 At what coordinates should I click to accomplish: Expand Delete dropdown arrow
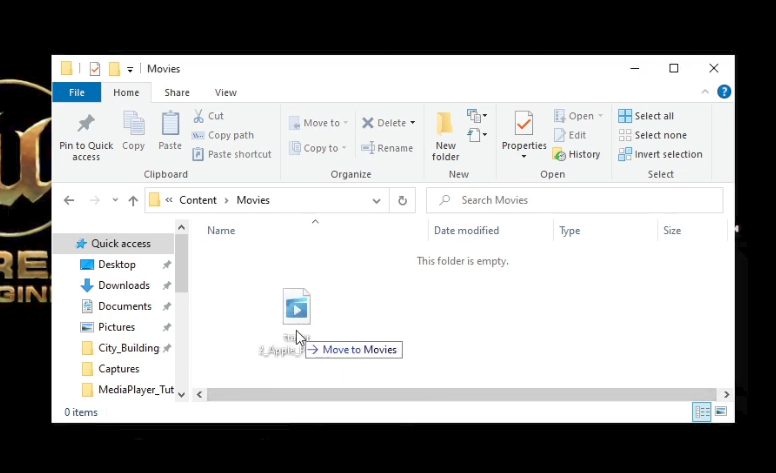coord(413,123)
